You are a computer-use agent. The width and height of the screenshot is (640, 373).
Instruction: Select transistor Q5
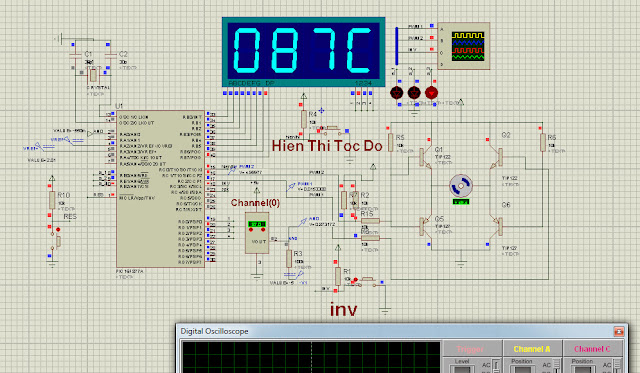[425, 226]
